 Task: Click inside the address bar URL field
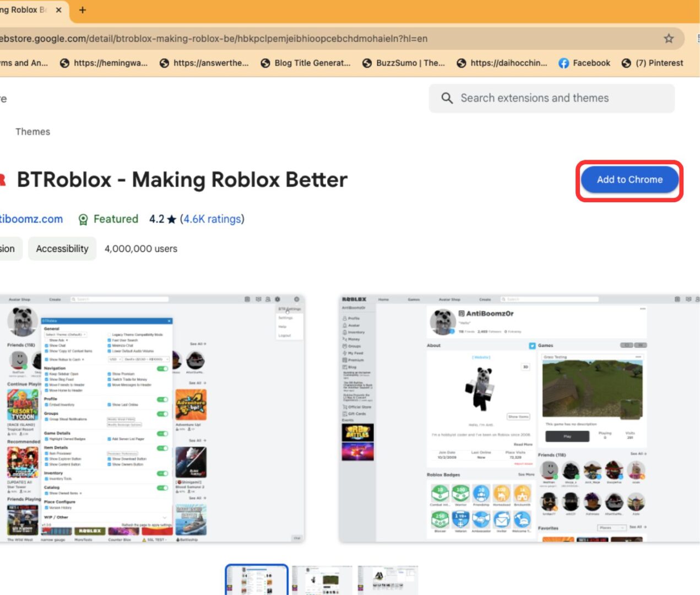coord(220,39)
